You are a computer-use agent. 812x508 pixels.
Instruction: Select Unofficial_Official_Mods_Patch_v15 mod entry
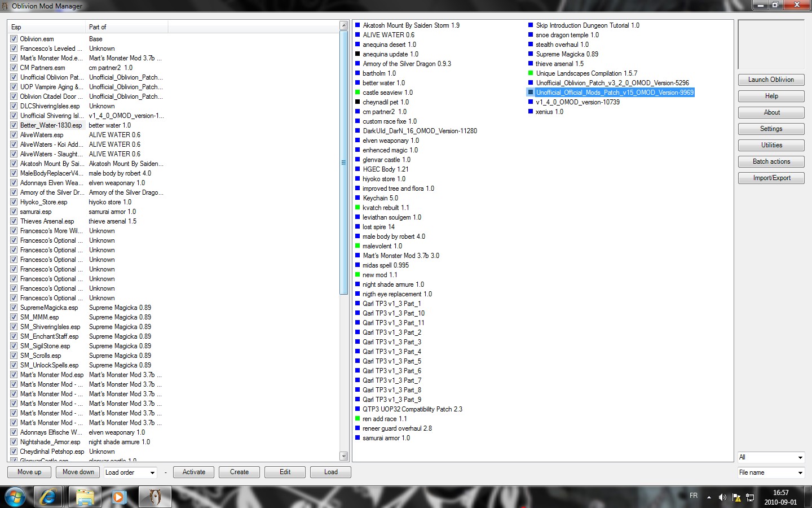click(x=615, y=93)
